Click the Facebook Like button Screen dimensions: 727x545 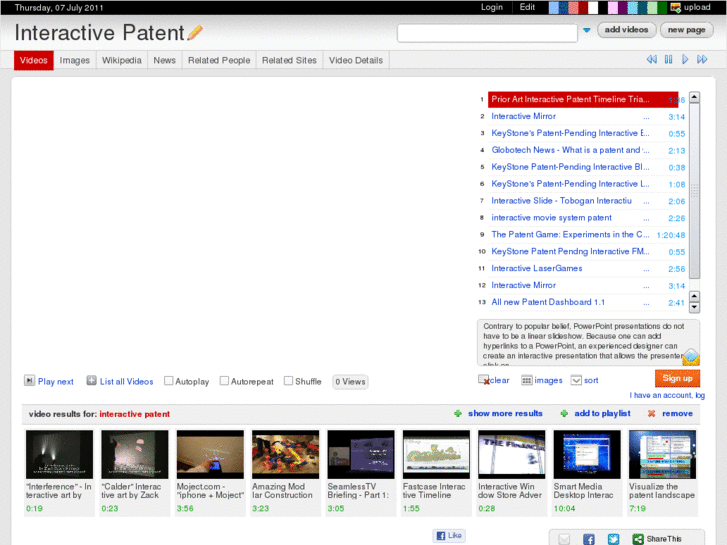click(x=449, y=535)
